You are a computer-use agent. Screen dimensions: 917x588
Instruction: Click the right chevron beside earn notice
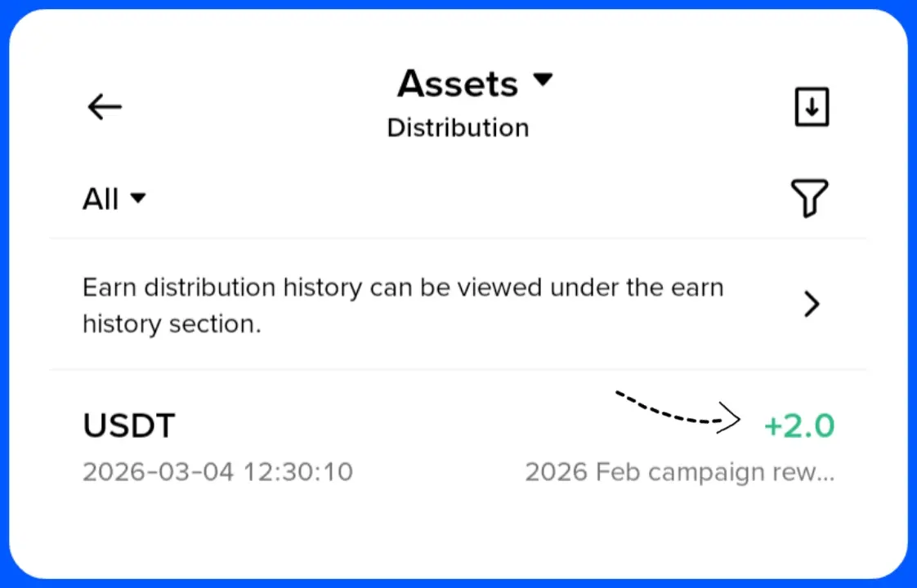pos(811,305)
